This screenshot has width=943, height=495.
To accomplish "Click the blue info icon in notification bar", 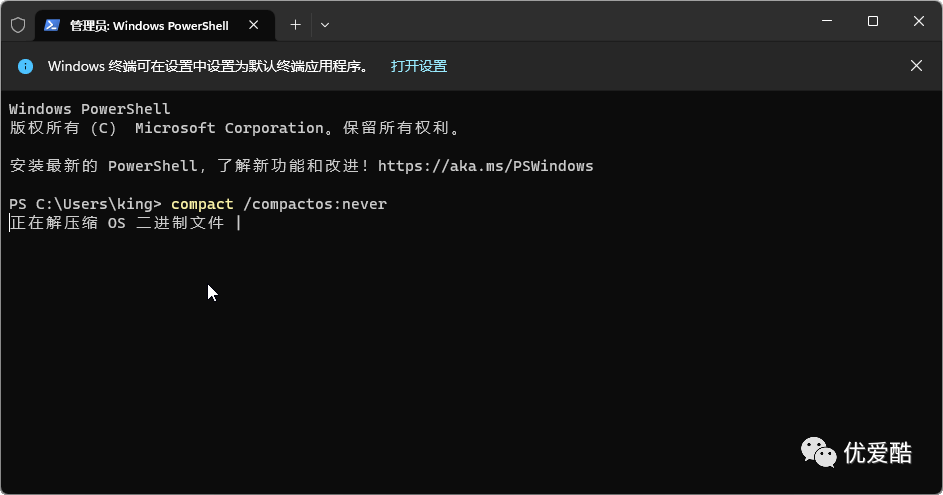I will (x=25, y=66).
